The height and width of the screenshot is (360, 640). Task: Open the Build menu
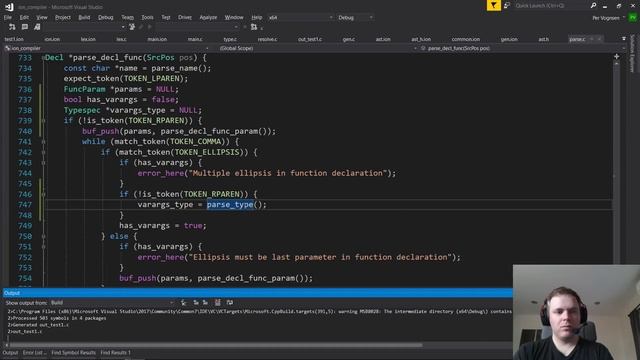[x=84, y=18]
